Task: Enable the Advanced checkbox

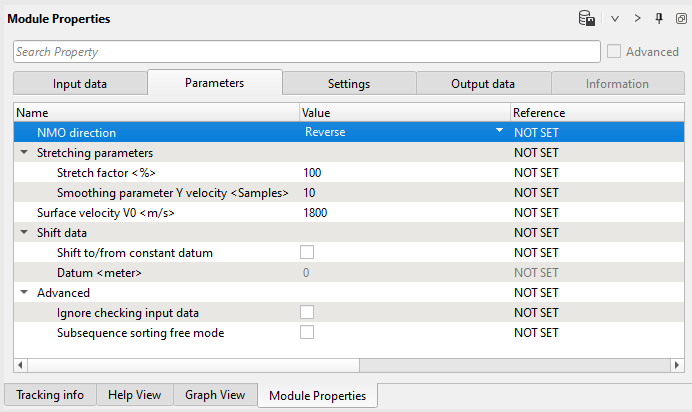Action: click(614, 52)
